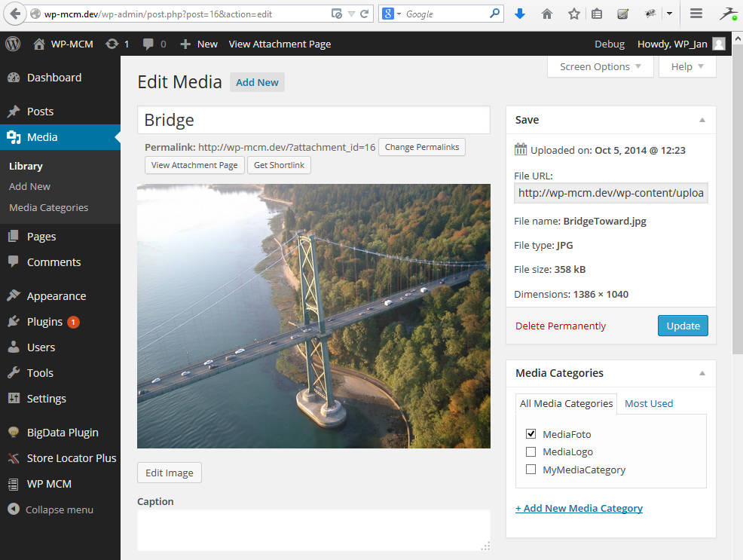Click the browser vertical scrollbar
This screenshot has width=743, height=560.
pyautogui.click(x=737, y=226)
